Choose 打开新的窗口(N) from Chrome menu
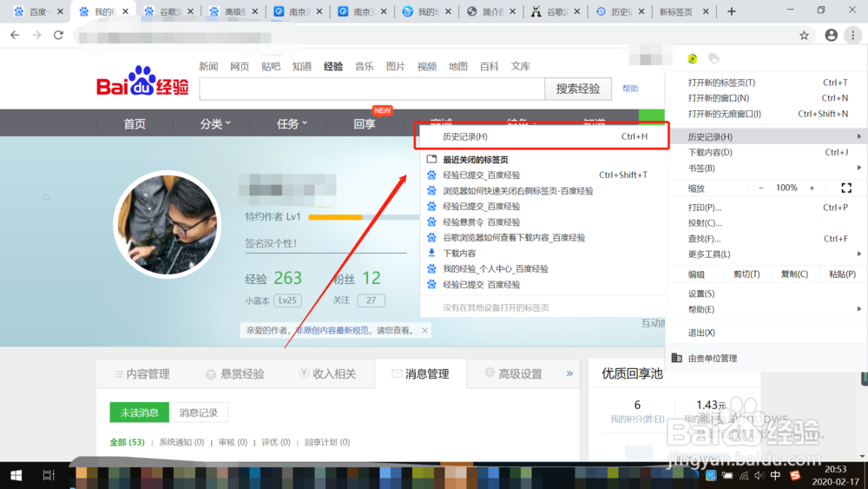868x489 pixels. pyautogui.click(x=767, y=98)
